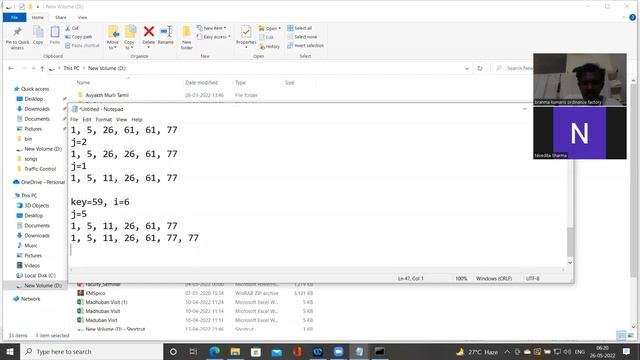Switch to the View ribbon tab in Explorer
The width and height of the screenshot is (640, 360).
coord(82,18)
